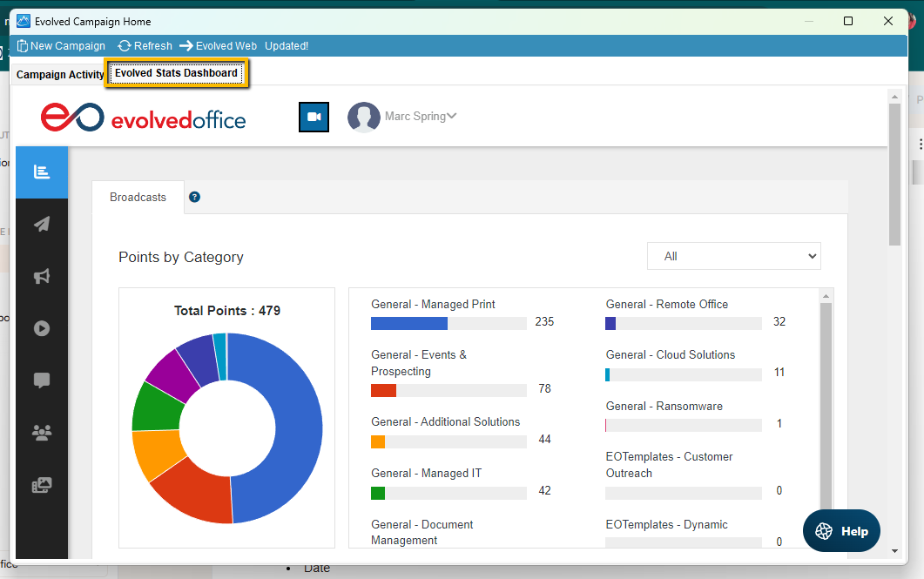Open the paper plane sidebar icon
Image resolution: width=924 pixels, height=579 pixels.
click(x=41, y=224)
